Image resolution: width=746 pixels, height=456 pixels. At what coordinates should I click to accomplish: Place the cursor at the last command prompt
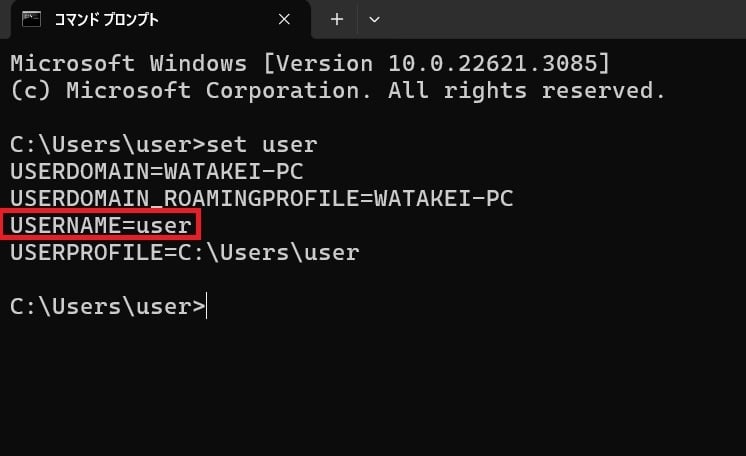(x=206, y=306)
